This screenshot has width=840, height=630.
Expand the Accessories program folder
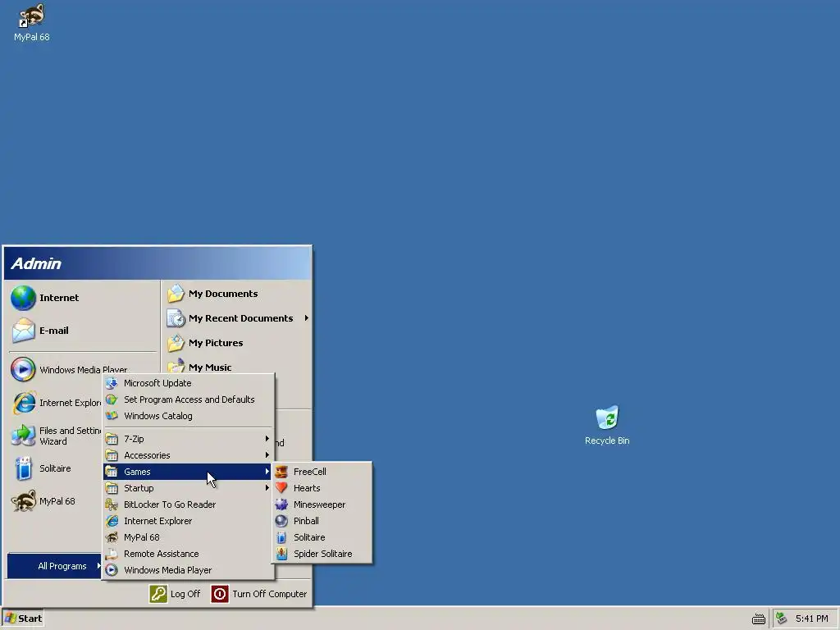[x=188, y=455]
